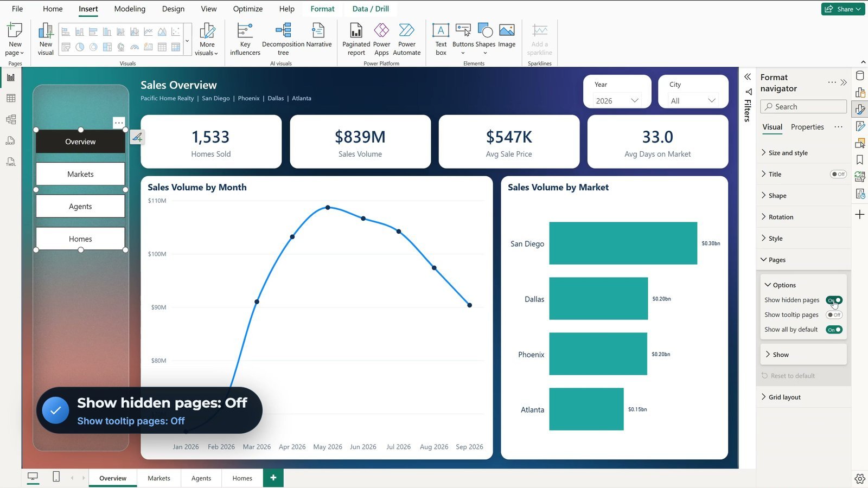Screen dimensions: 868x488
Task: Open the Selection pane icon on right rail
Action: (x=860, y=143)
